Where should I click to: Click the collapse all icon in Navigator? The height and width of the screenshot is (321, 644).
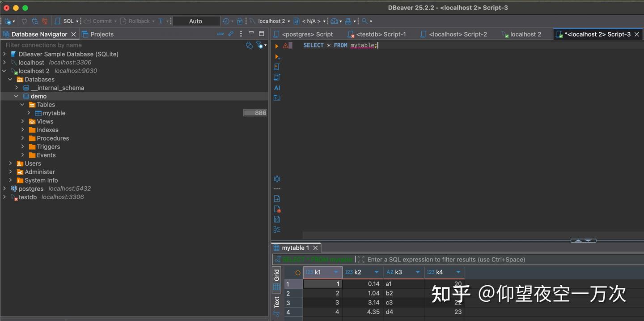pyautogui.click(x=220, y=34)
